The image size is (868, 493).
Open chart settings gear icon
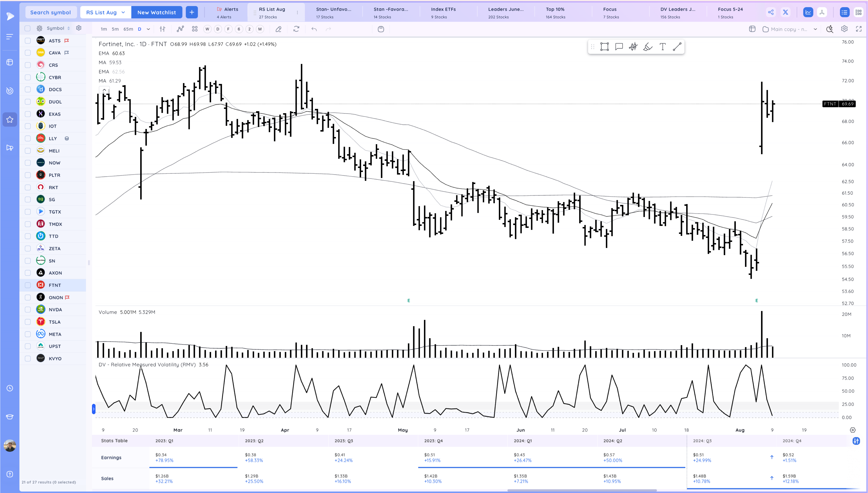coord(844,29)
